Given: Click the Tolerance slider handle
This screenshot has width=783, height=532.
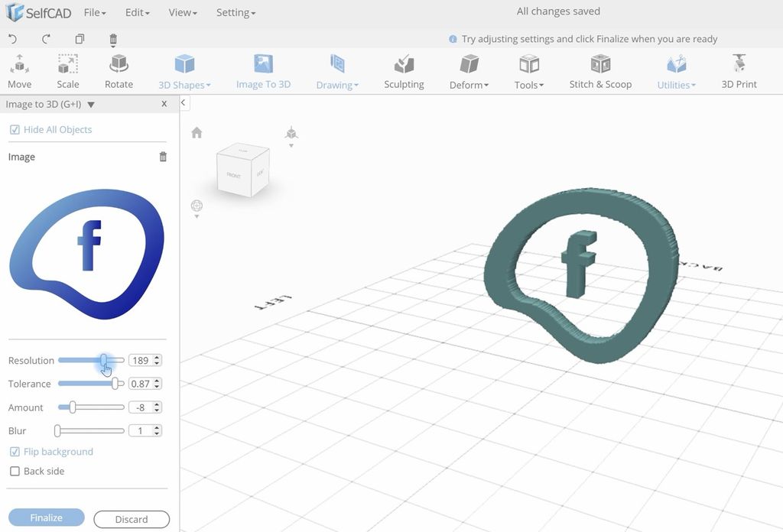Looking at the screenshot, I should point(115,383).
